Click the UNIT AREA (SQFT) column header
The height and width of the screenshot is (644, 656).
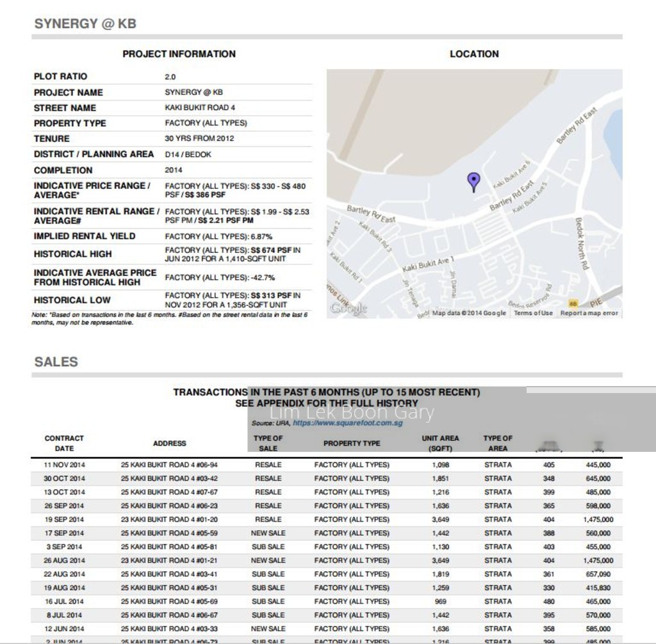tap(440, 443)
